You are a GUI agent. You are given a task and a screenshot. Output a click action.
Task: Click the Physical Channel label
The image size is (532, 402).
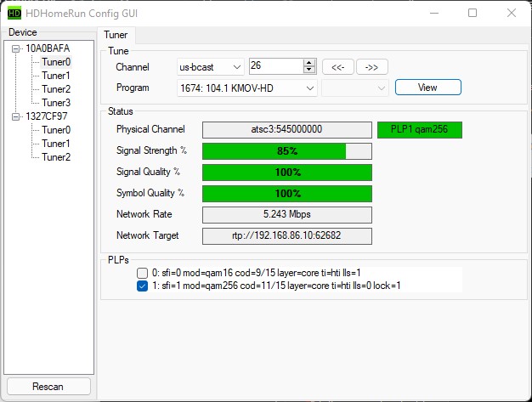pyautogui.click(x=150, y=129)
